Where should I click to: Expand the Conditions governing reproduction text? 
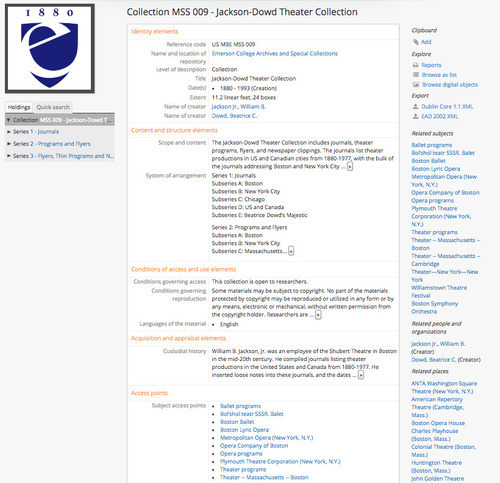coord(318,315)
